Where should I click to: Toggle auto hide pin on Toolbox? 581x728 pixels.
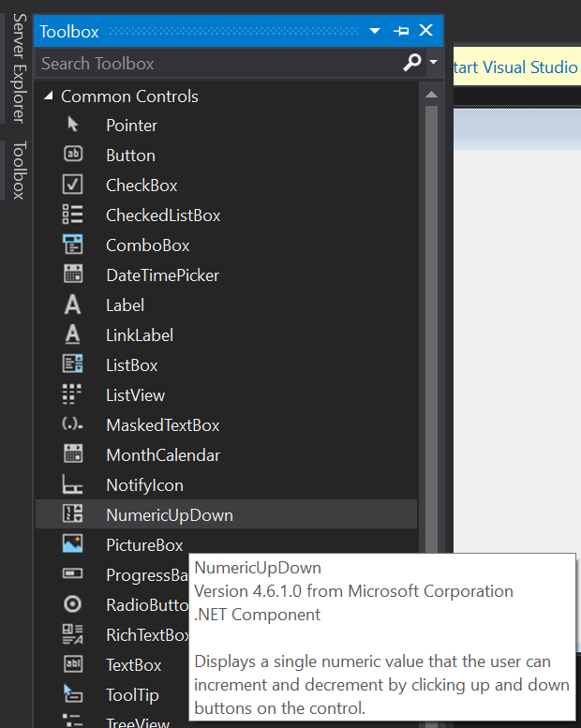click(401, 31)
